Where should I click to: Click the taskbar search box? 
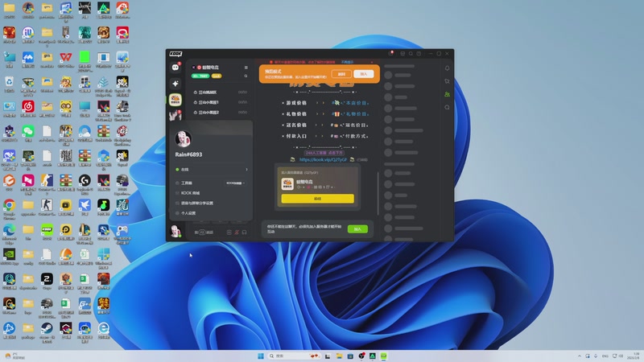pos(294,356)
